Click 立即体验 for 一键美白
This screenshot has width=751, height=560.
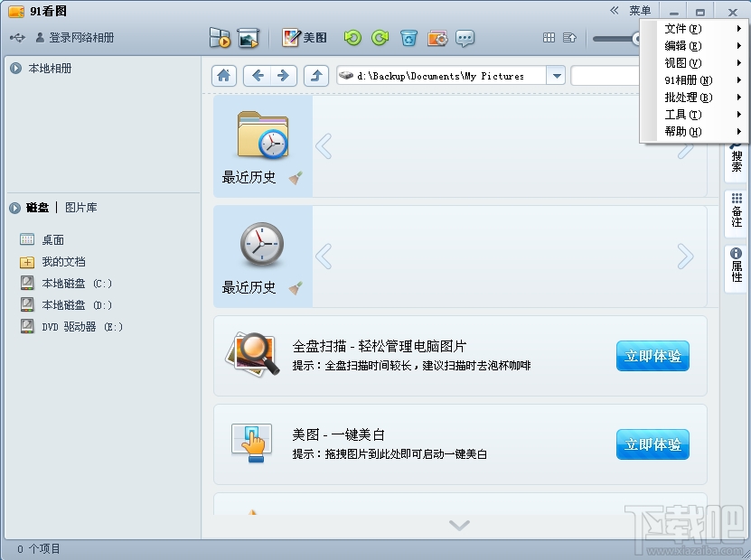pyautogui.click(x=652, y=444)
